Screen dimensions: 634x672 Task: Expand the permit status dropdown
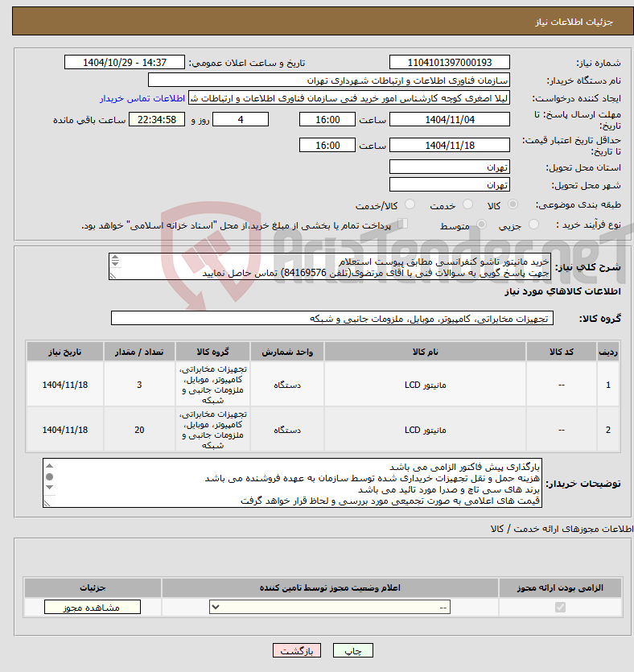(x=329, y=608)
